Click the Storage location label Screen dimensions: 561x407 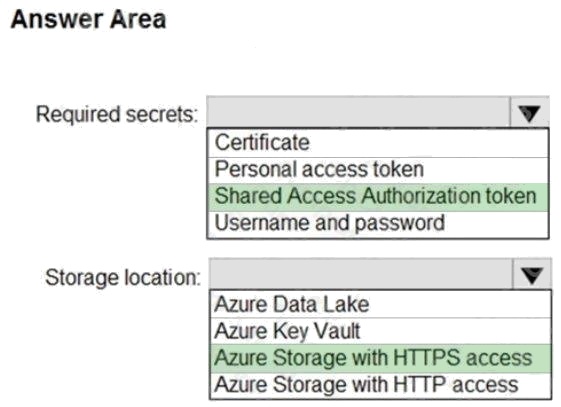click(x=123, y=278)
